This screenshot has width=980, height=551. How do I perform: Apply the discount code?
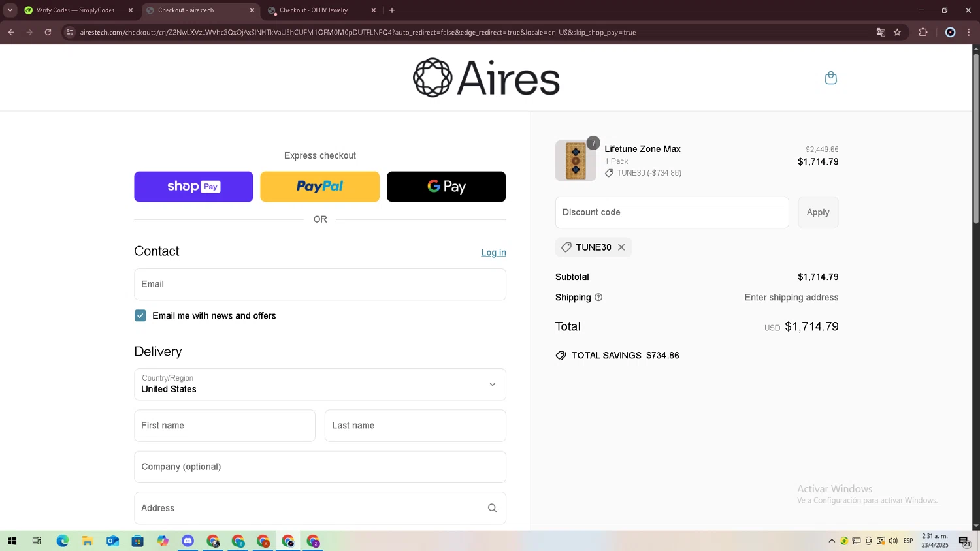pyautogui.click(x=818, y=212)
